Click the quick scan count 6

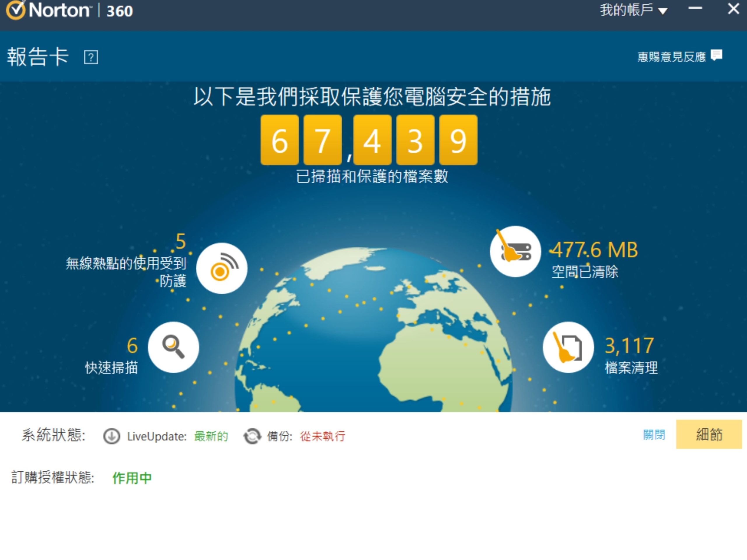tap(132, 346)
